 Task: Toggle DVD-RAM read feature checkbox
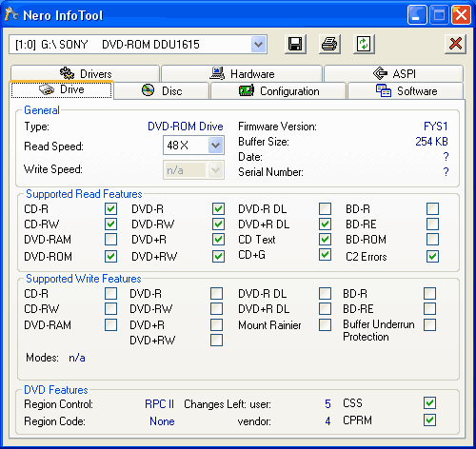tap(110, 240)
